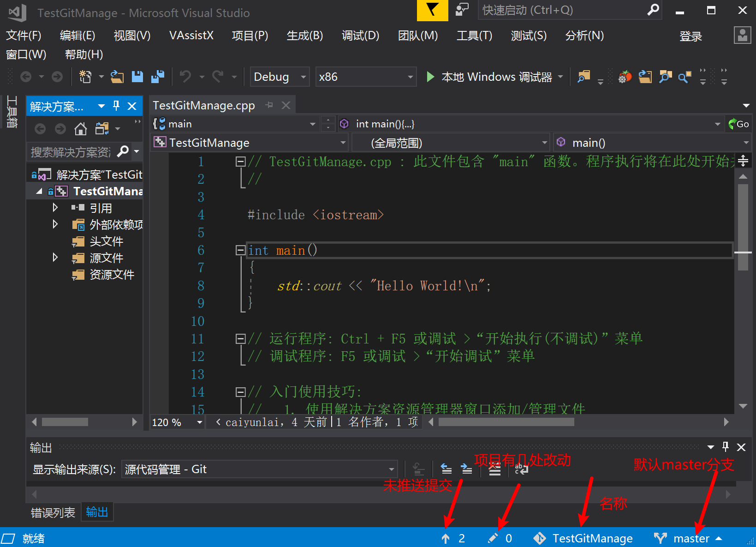
Task: Open the 调试(D) menu
Action: tap(360, 36)
